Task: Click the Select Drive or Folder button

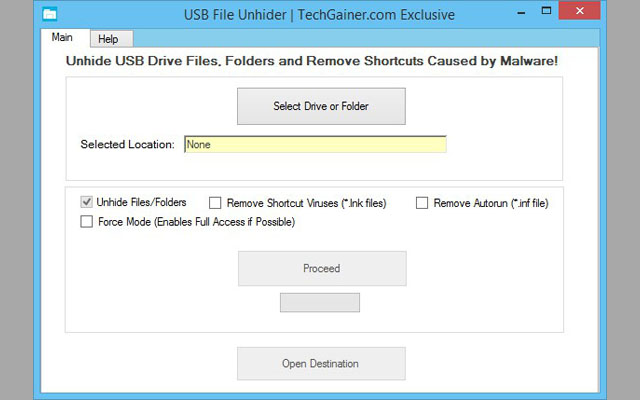Action: click(x=321, y=106)
